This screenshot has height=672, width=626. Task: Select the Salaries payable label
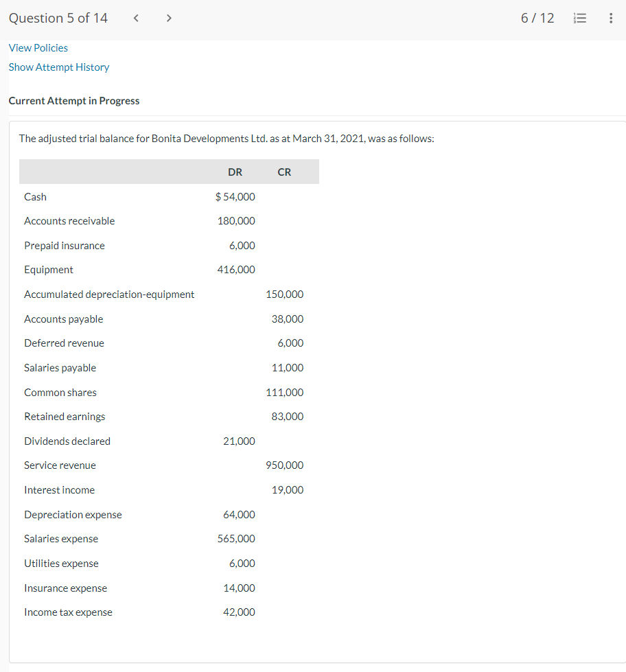pyautogui.click(x=60, y=368)
